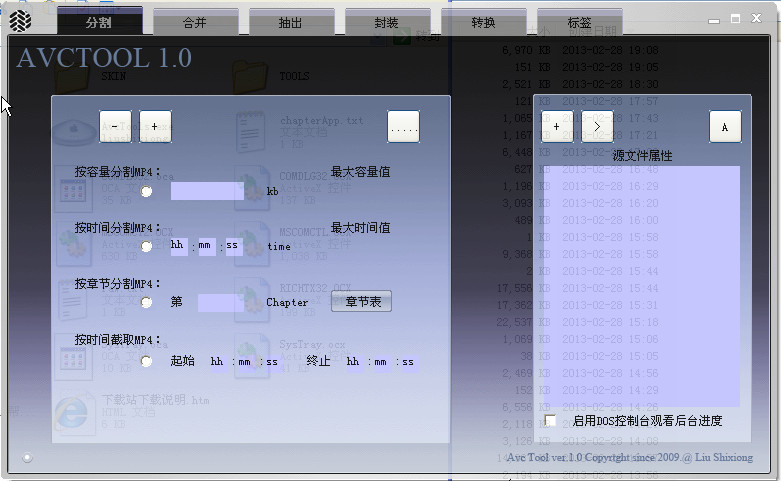Click the arrow button in source panel

point(597,126)
